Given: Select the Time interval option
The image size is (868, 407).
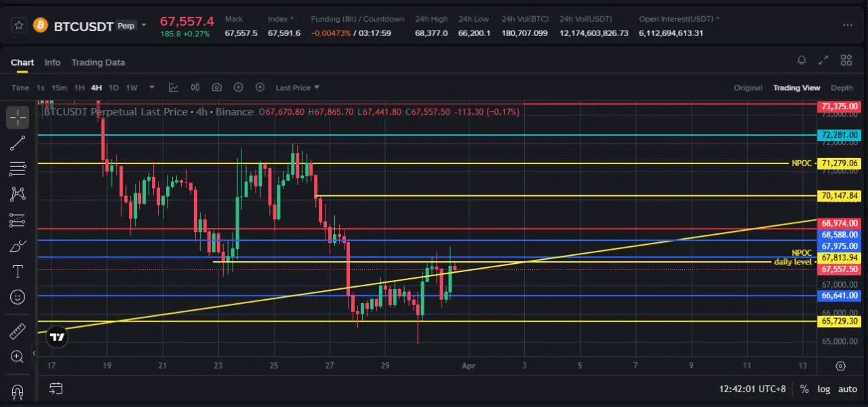Looking at the screenshot, I should (20, 88).
